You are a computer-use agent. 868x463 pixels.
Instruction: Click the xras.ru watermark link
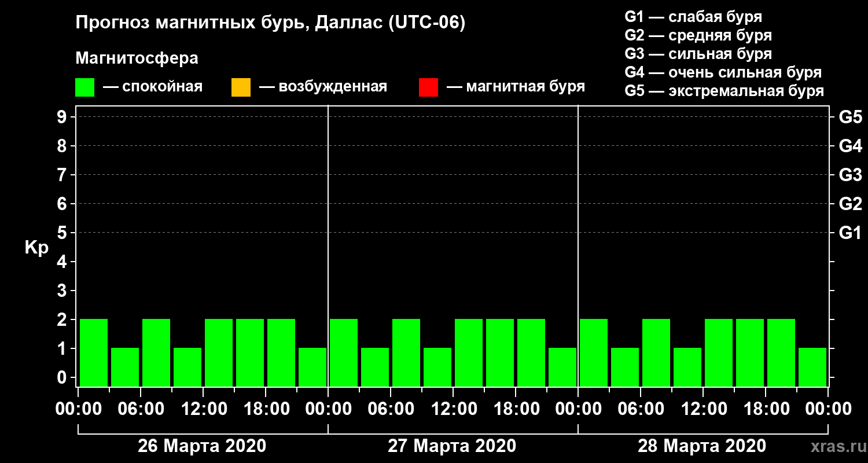pos(836,446)
